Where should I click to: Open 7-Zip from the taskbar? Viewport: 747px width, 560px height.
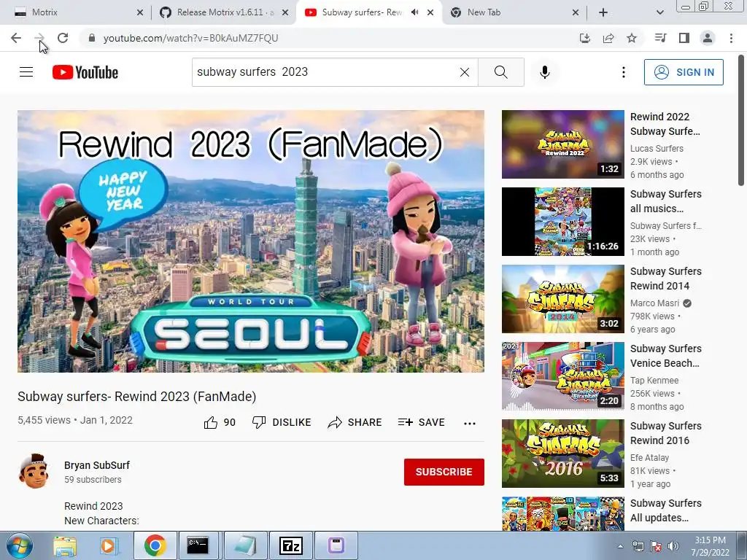coord(290,545)
